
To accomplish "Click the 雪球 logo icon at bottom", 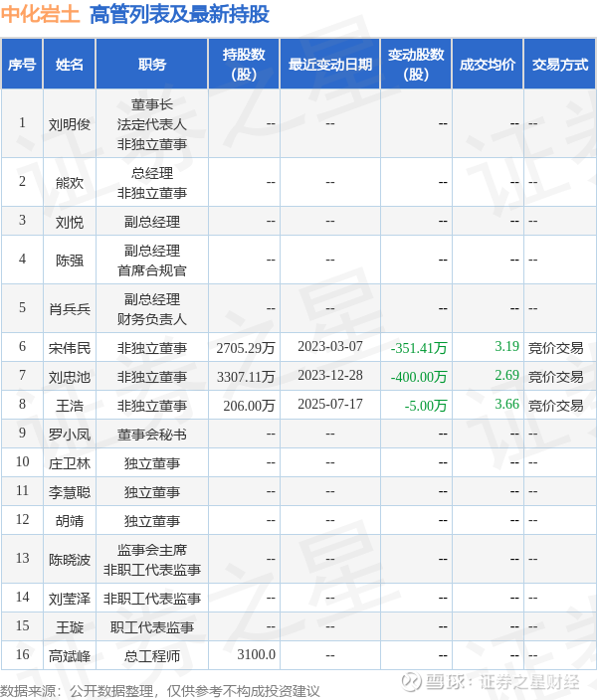I will click(x=411, y=682).
